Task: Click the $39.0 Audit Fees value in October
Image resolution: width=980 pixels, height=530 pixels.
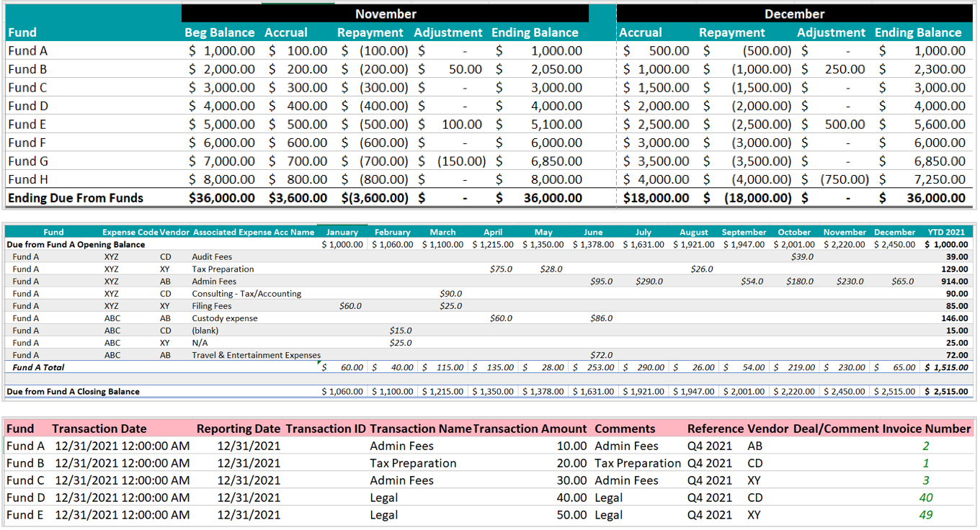Action: pos(802,257)
